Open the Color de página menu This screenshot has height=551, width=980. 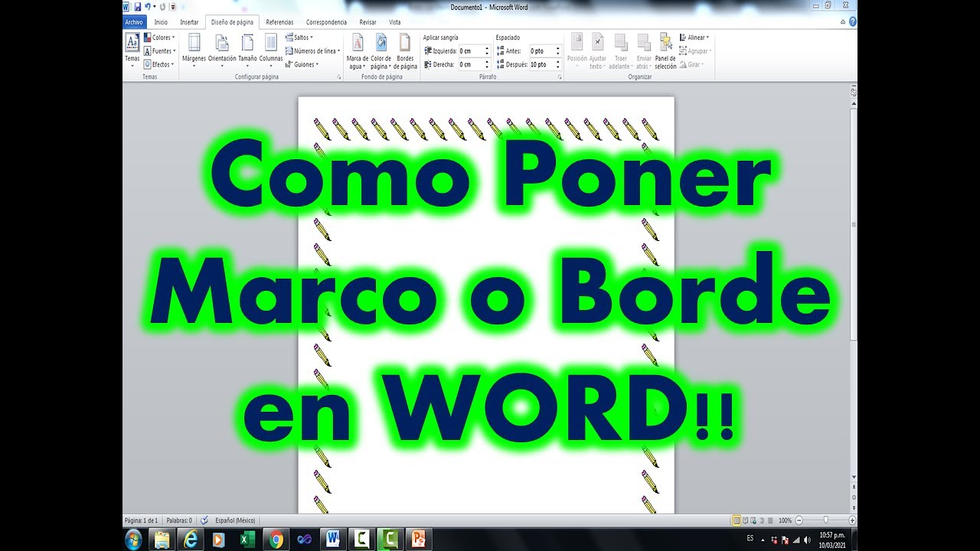tap(381, 51)
